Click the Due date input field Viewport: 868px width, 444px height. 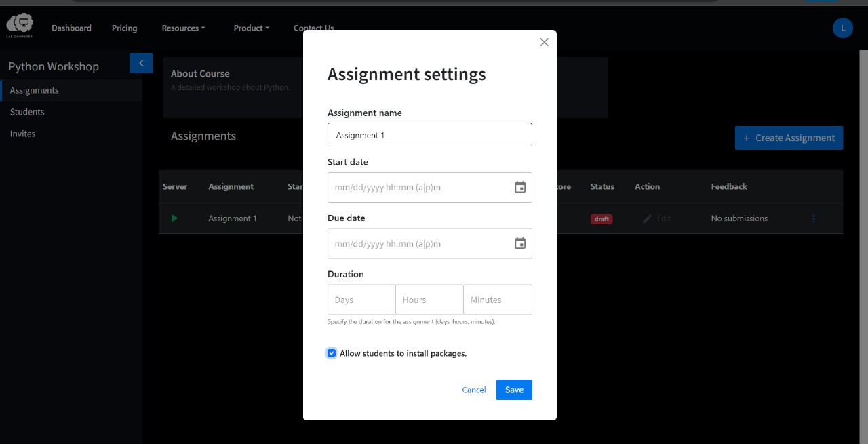tap(430, 243)
